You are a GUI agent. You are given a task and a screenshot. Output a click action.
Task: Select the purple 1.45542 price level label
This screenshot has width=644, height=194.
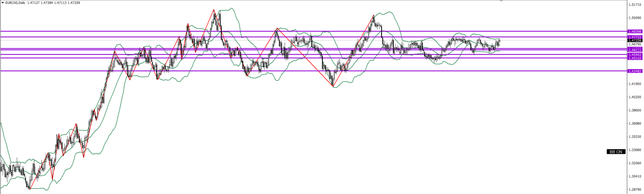tap(635, 55)
